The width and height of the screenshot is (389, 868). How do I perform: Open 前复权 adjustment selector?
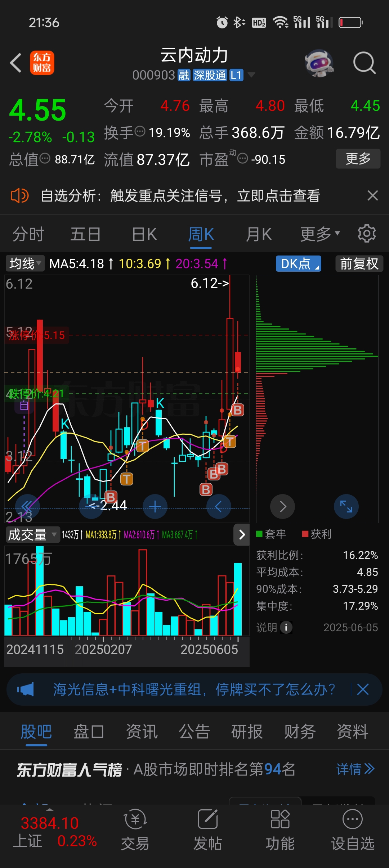point(359,264)
